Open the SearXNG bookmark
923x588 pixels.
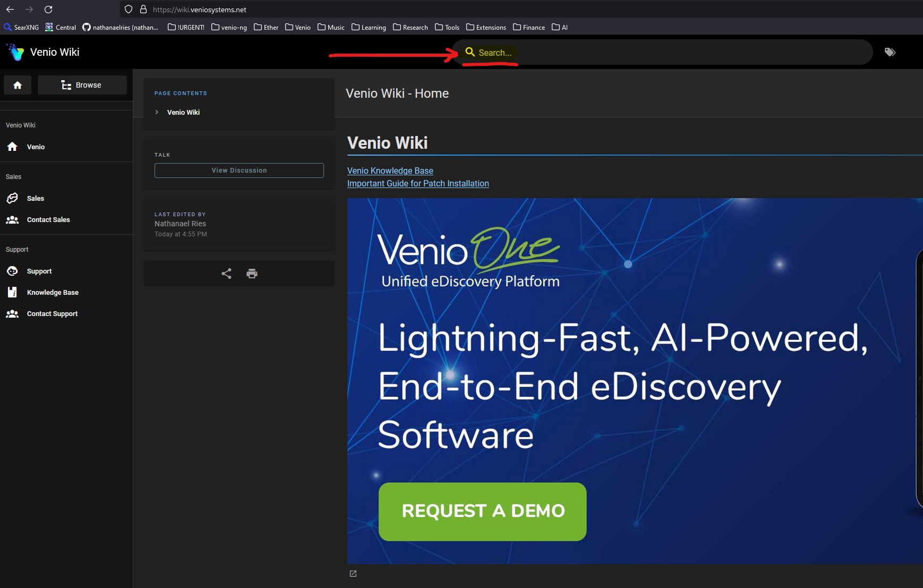coord(21,27)
